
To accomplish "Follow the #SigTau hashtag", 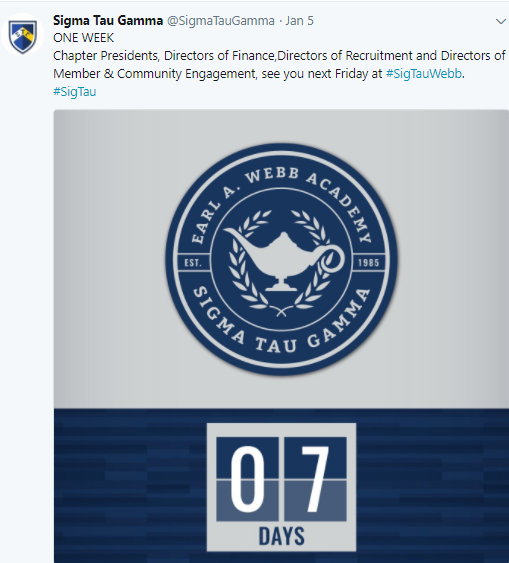I will tap(75, 92).
